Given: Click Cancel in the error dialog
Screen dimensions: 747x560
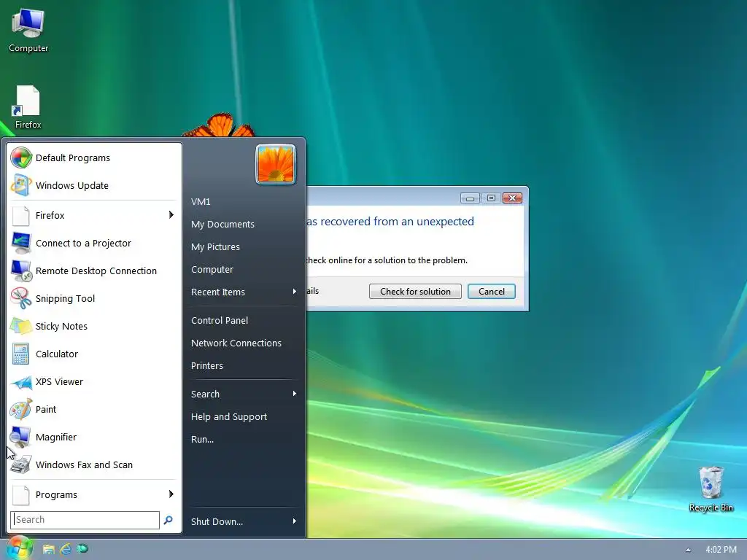Looking at the screenshot, I should 491,292.
